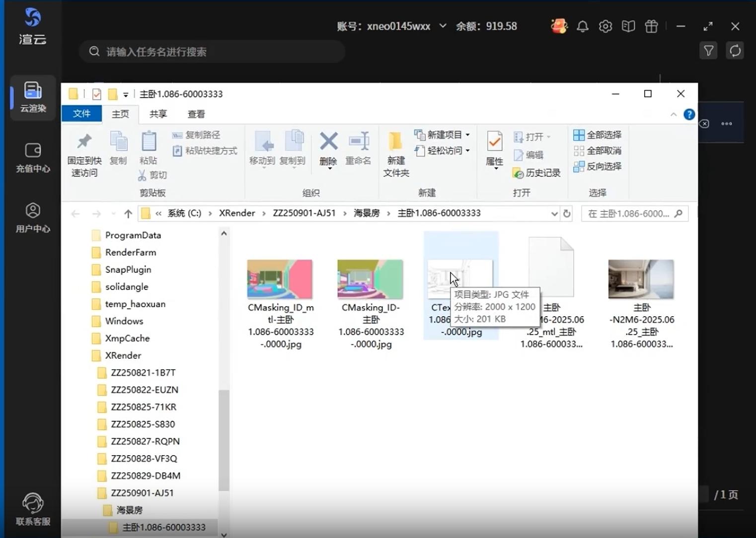756x538 pixels.
Task: Open the 文件 menu tab
Action: [81, 114]
